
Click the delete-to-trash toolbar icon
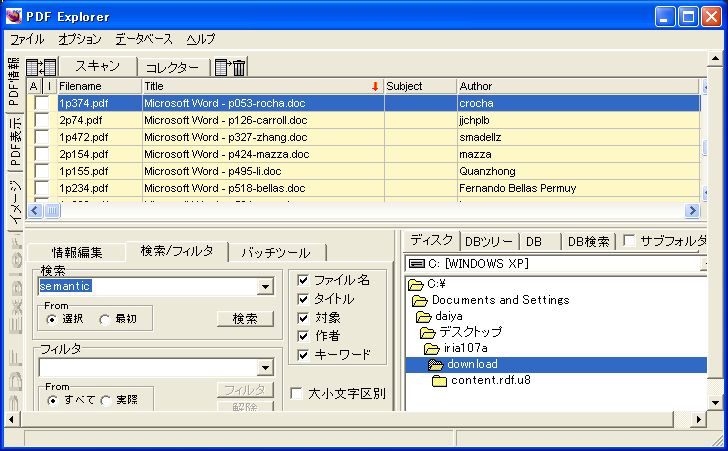click(231, 67)
